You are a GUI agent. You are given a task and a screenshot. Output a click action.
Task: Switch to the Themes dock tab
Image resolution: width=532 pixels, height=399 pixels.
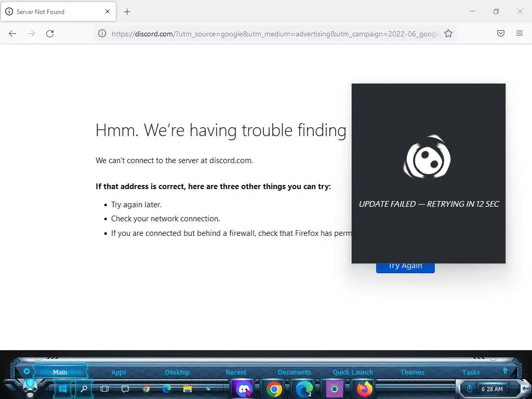click(x=412, y=372)
